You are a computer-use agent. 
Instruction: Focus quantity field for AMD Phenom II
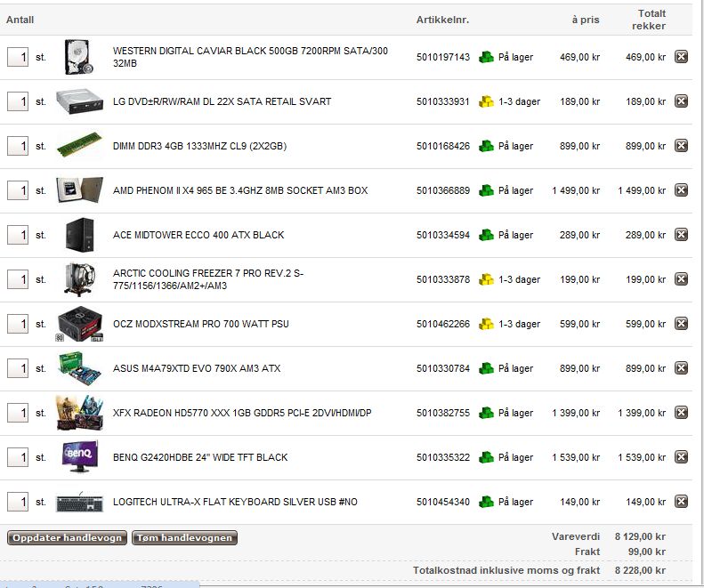point(18,190)
